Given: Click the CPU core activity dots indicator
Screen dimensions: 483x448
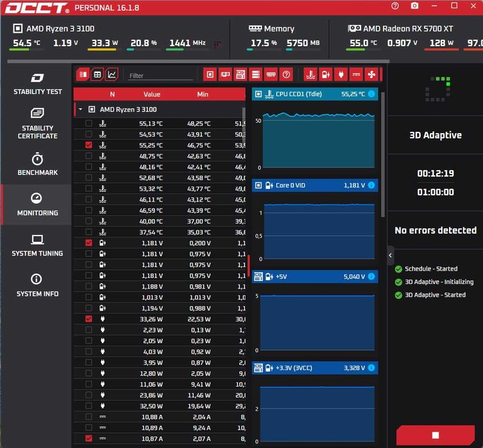Looking at the screenshot, I should pos(217,44).
